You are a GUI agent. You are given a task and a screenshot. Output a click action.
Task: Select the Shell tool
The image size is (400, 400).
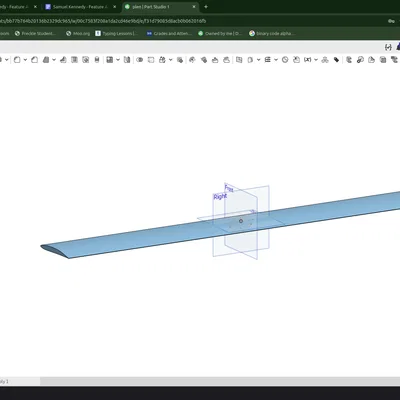[74, 60]
